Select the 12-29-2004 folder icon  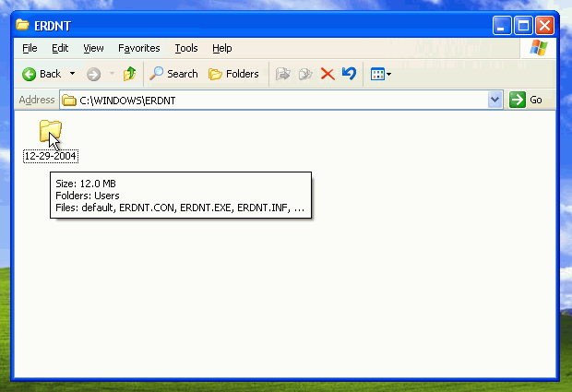tap(51, 132)
